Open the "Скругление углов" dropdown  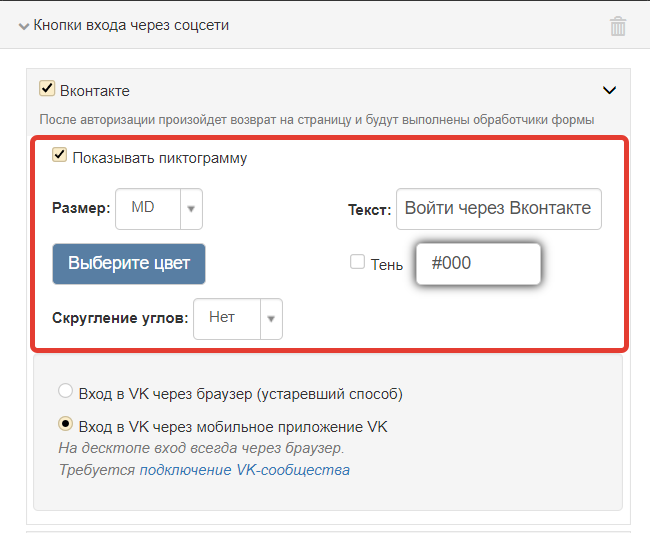click(238, 319)
